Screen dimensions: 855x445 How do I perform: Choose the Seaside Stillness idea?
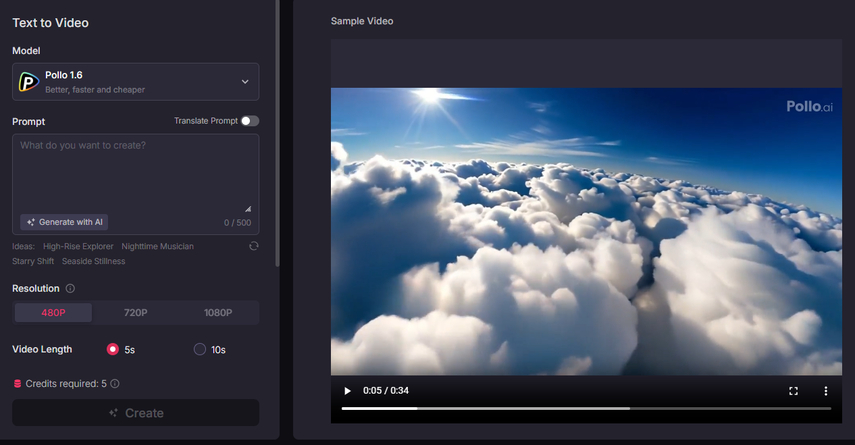(93, 261)
